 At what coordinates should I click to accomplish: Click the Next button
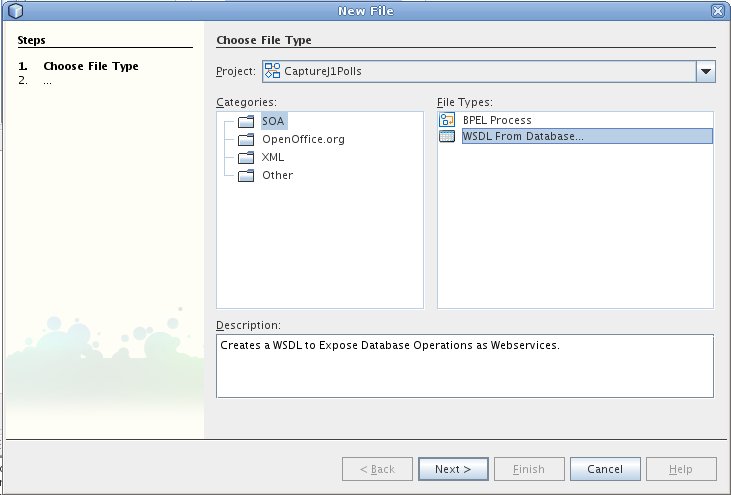(x=453, y=469)
